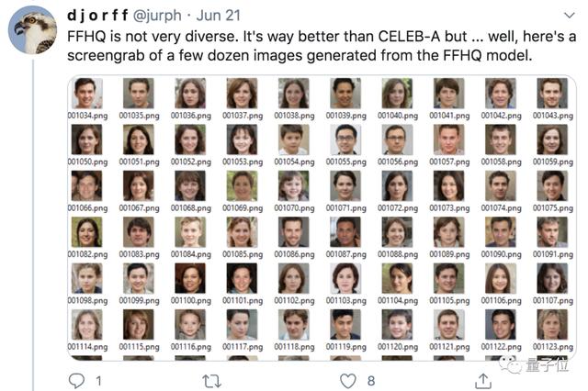Open thumbnail 001100.png
588x391 pixels.
(x=190, y=278)
